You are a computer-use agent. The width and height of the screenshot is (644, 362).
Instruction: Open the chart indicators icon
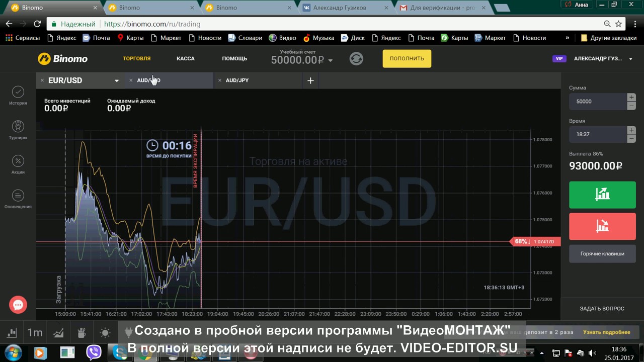point(58,332)
